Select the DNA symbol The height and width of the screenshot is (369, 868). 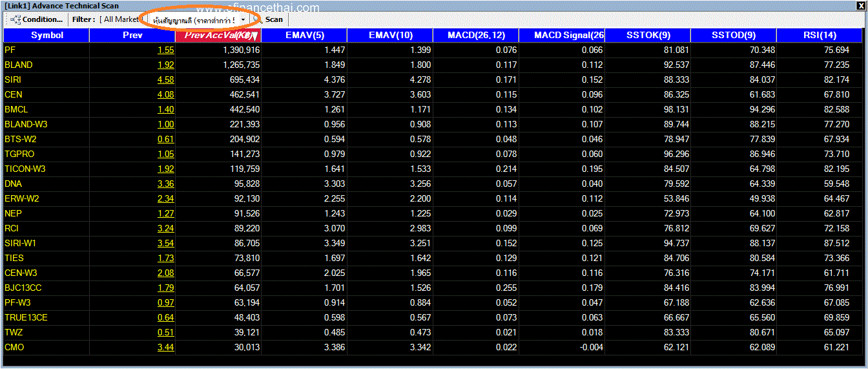click(x=13, y=184)
